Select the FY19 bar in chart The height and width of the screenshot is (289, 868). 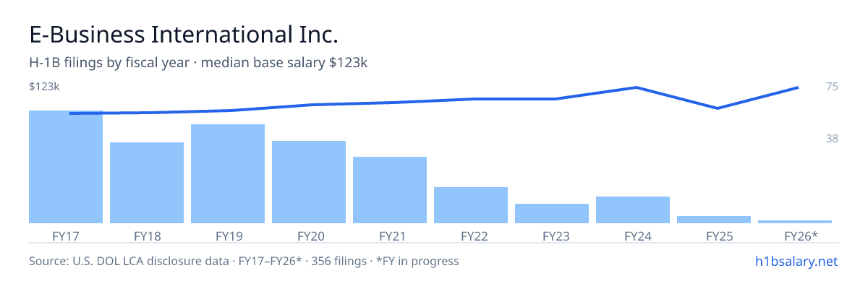click(x=228, y=173)
